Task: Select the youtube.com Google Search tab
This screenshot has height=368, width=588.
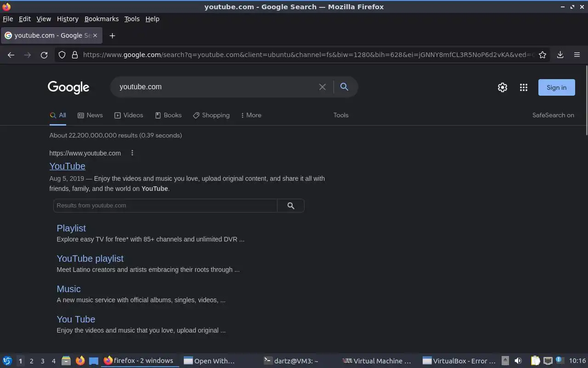Action: point(52,35)
